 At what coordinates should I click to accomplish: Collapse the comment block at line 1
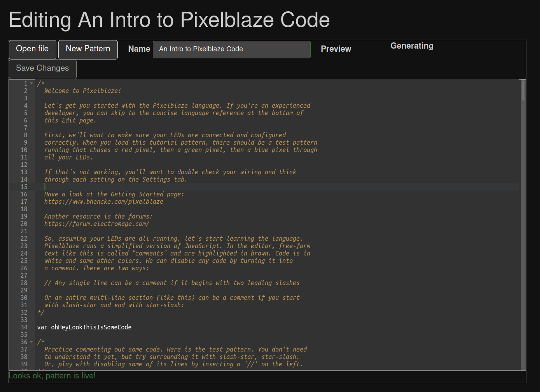(31, 83)
